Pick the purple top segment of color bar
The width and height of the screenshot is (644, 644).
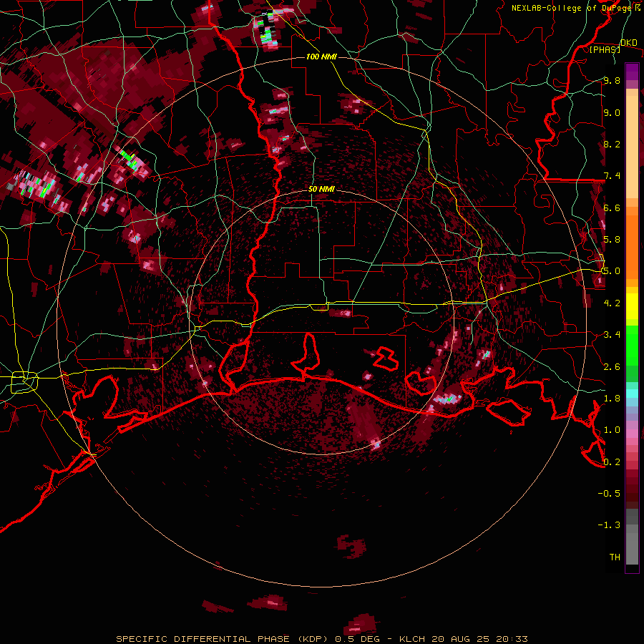632,72
